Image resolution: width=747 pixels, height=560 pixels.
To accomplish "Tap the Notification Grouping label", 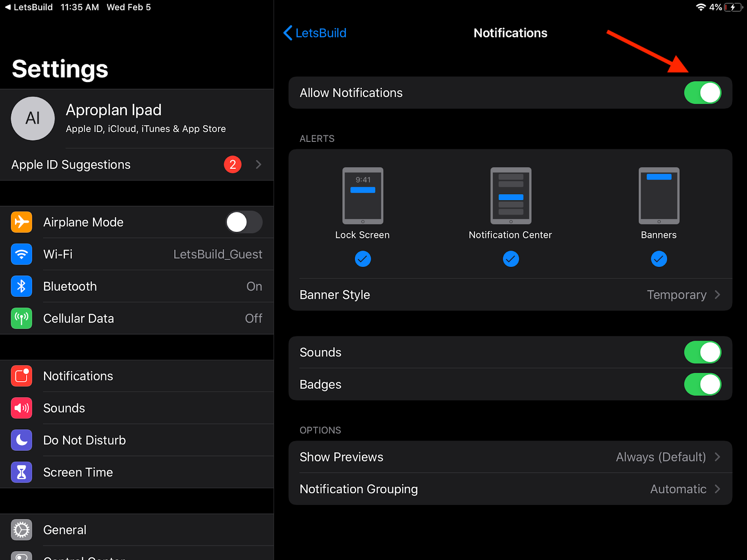I will 359,489.
